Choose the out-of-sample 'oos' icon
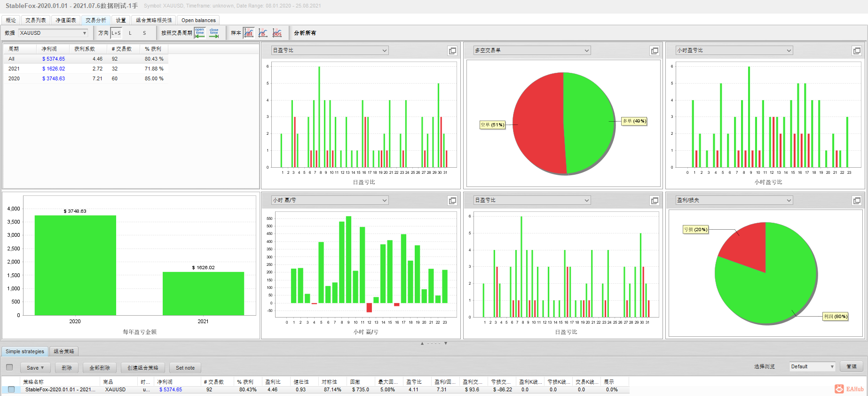 (x=277, y=33)
